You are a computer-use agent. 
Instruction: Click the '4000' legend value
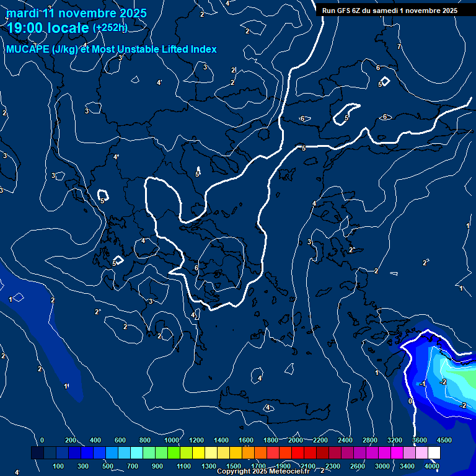pos(431,466)
